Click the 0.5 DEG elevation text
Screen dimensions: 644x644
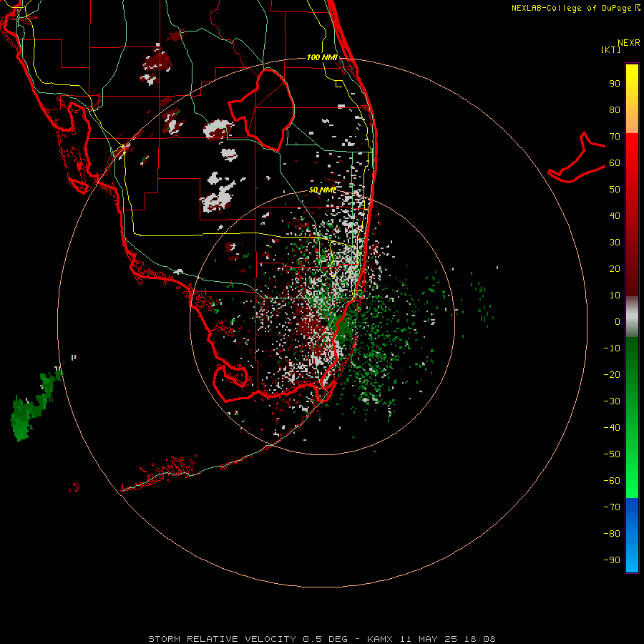pyautogui.click(x=326, y=639)
